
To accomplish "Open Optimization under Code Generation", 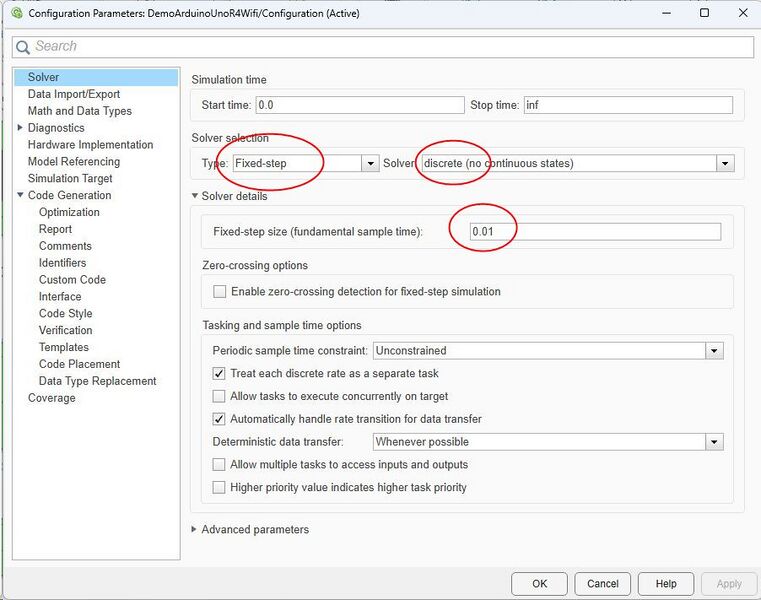I will [x=69, y=212].
